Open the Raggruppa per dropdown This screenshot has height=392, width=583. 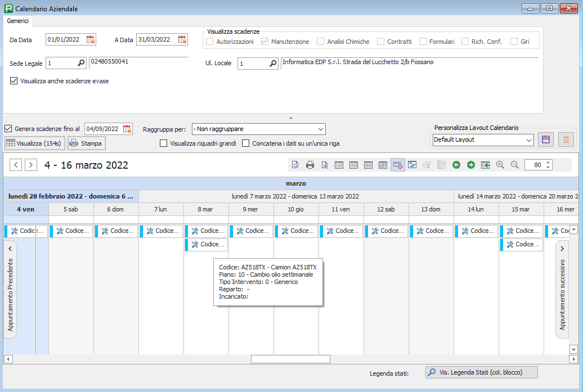click(x=320, y=129)
